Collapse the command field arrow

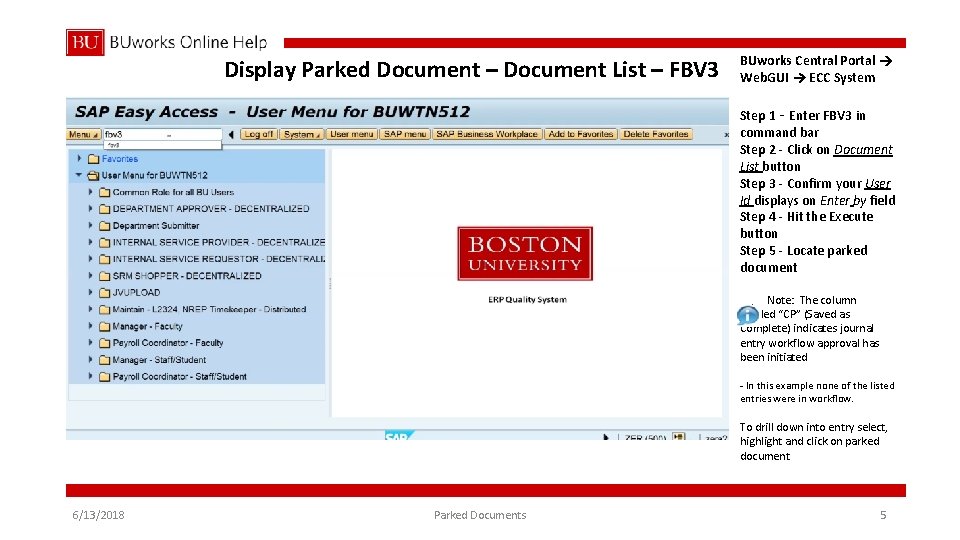(231, 134)
